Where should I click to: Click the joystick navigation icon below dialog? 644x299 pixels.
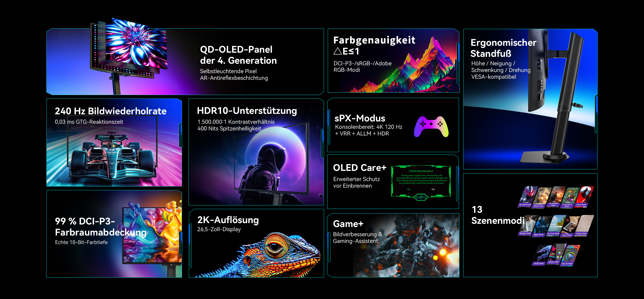(421, 197)
